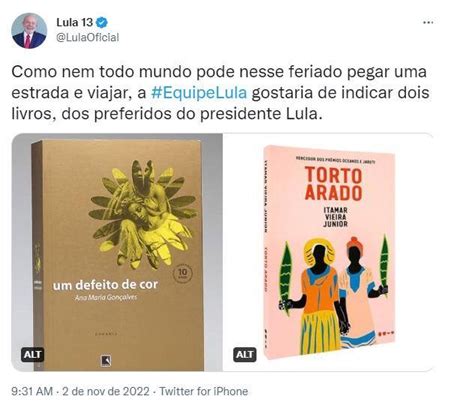Click the Torto Arado red title text

[x=333, y=184]
